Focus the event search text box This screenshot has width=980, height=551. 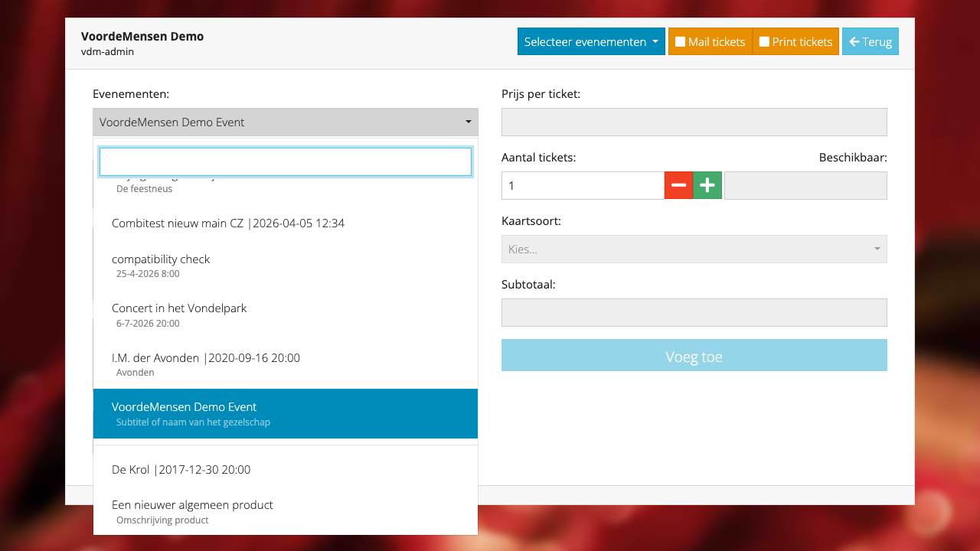(285, 162)
